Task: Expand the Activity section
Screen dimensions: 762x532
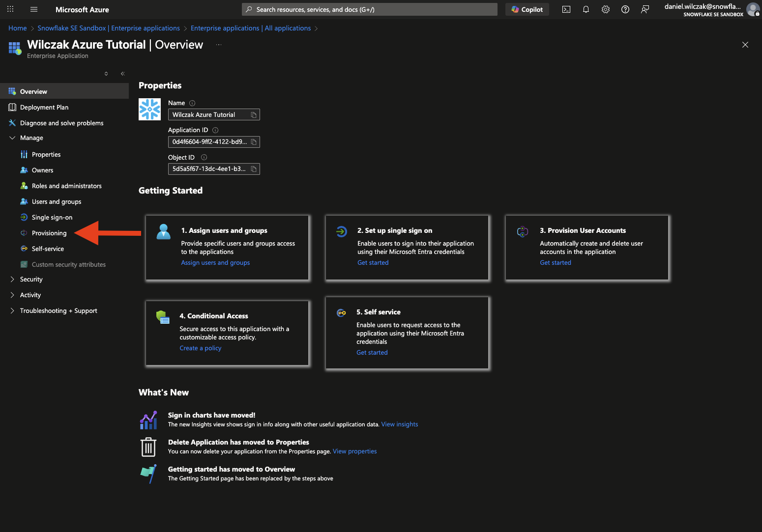Action: [12, 295]
